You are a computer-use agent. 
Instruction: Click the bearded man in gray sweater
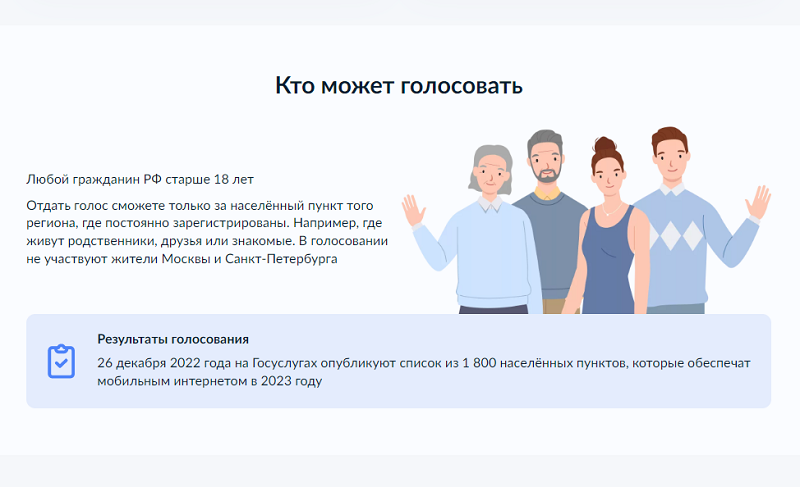point(551,214)
